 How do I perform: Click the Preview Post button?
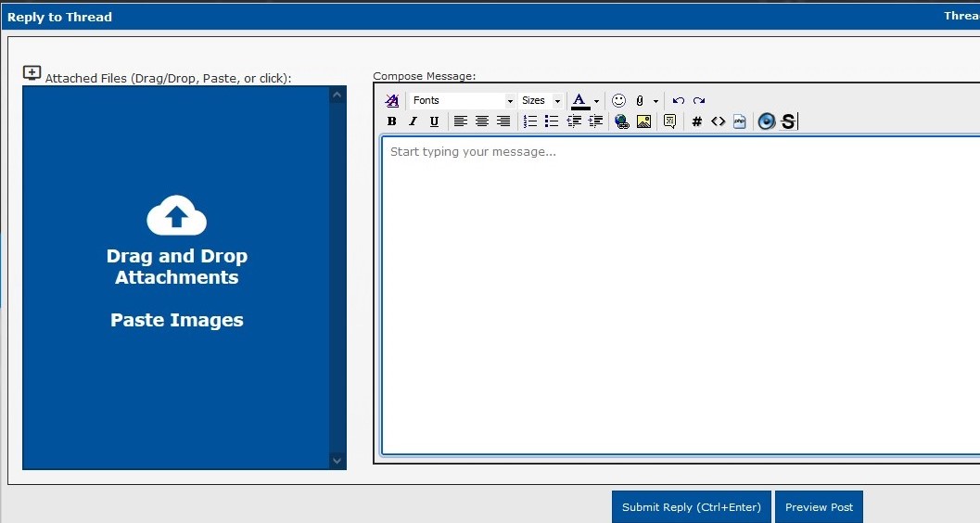(x=819, y=506)
